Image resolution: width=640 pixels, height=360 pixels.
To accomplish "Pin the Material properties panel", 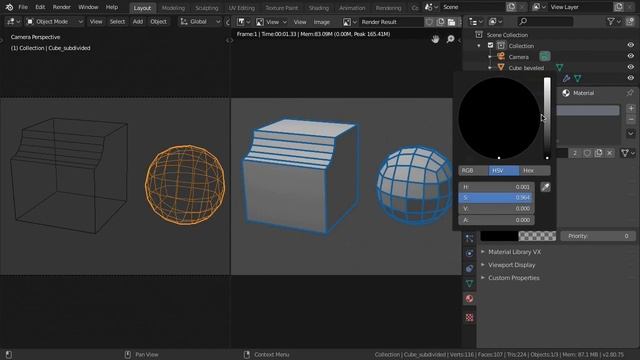I will [x=630, y=93].
